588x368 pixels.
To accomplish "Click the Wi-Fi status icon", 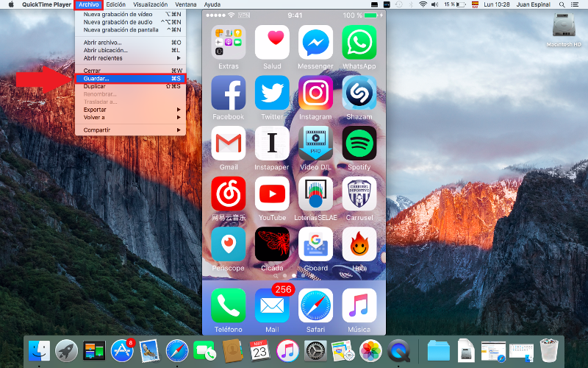I will (x=423, y=4).
